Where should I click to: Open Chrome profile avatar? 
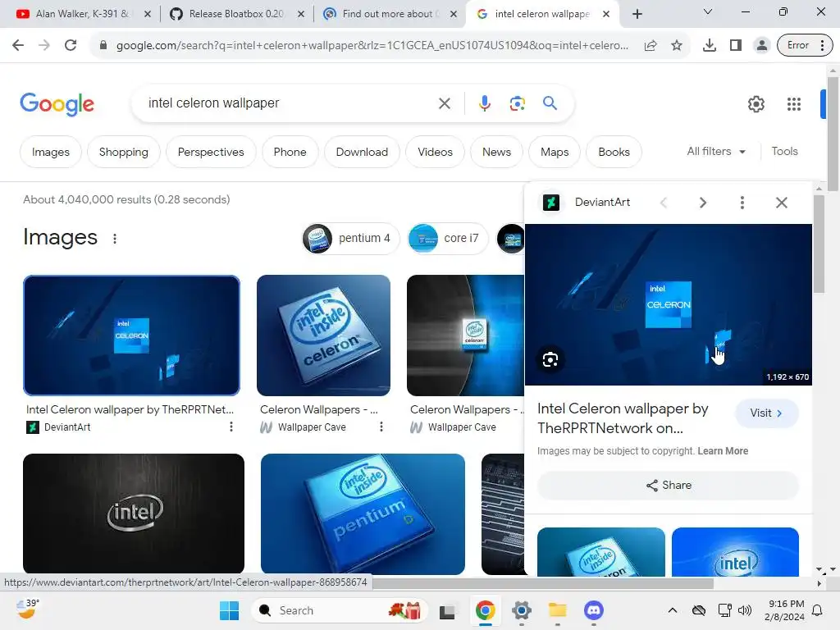coord(761,46)
